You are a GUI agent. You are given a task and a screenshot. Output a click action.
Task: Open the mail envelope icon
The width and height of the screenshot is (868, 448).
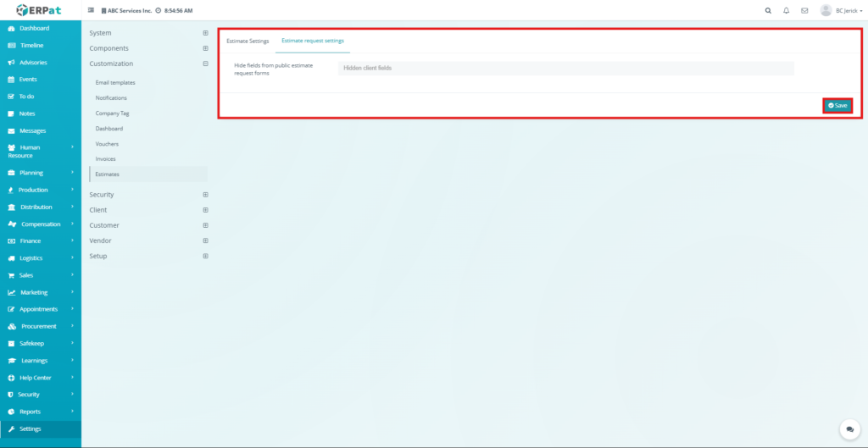point(804,10)
